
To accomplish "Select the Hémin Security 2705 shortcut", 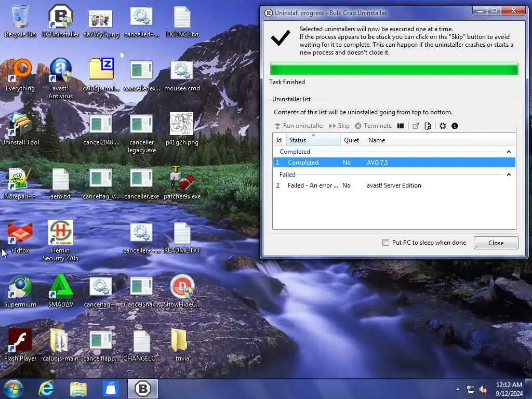I will pyautogui.click(x=60, y=241).
